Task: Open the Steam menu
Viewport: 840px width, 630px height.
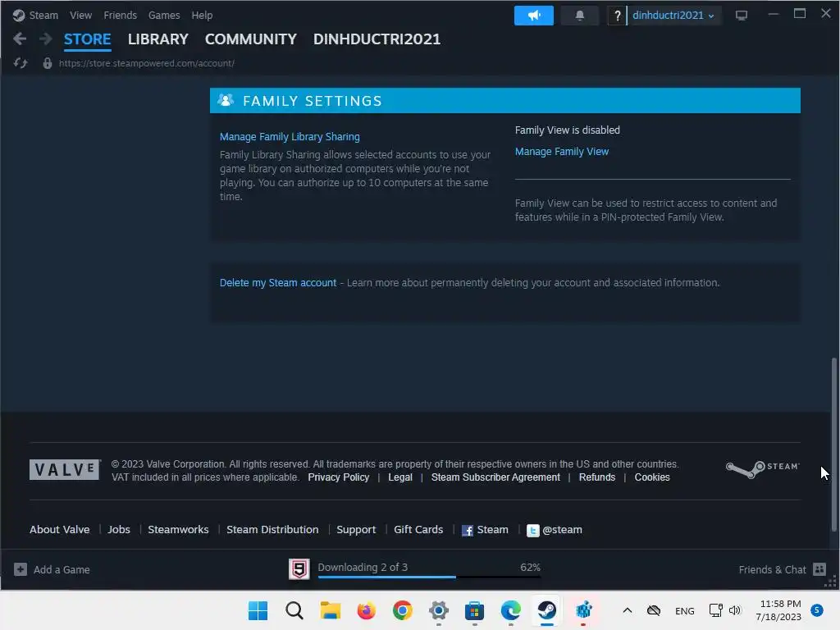Action: click(43, 15)
